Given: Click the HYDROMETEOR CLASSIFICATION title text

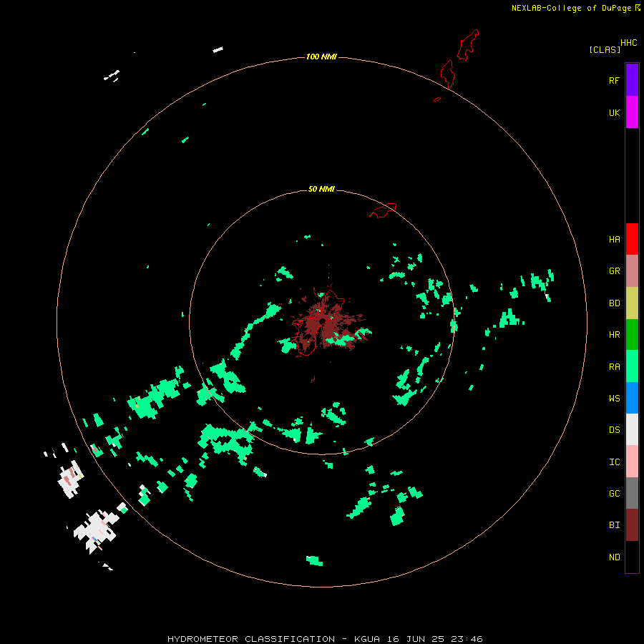Looking at the screenshot, I should pyautogui.click(x=251, y=639).
